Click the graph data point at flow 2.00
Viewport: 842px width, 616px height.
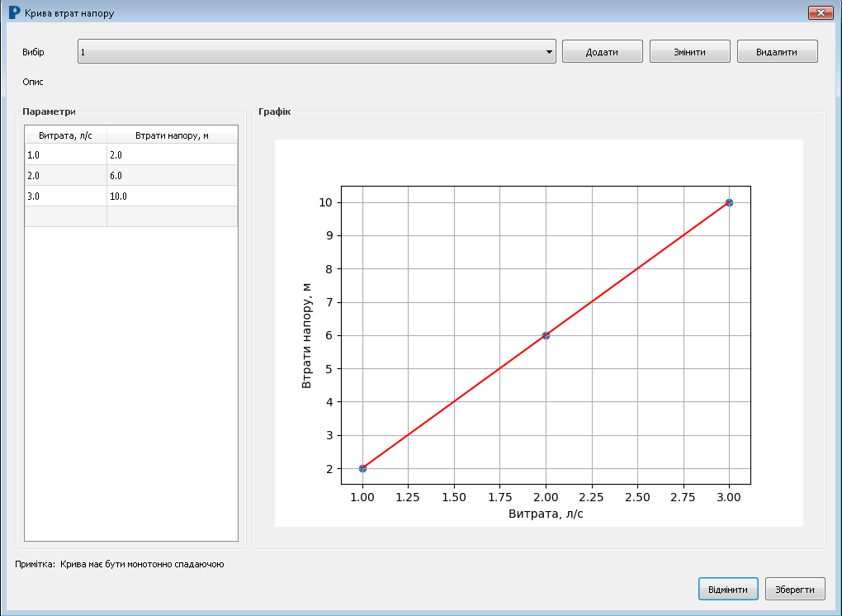(x=546, y=335)
